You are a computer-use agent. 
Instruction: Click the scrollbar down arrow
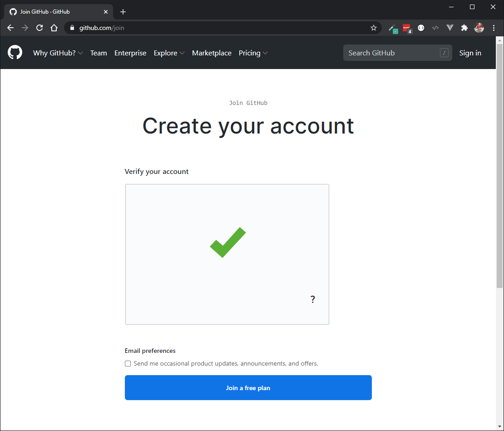499,427
